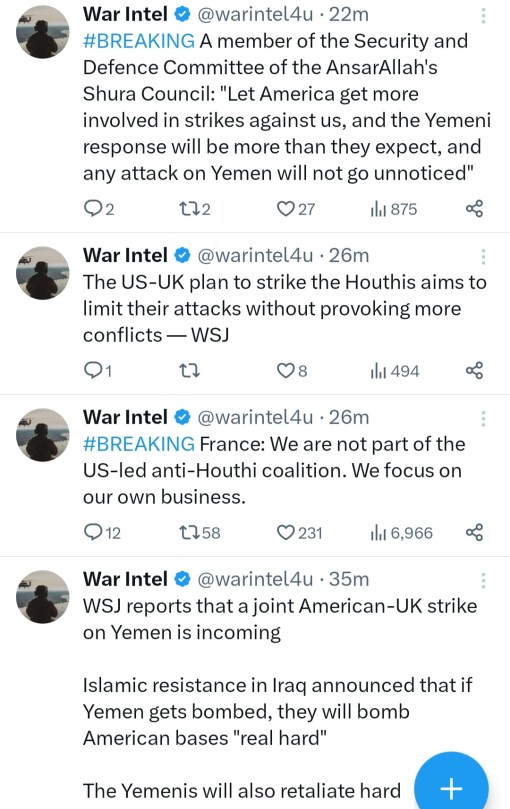Tap the #BREAKING hashtag in the first tweet
This screenshot has height=809, width=510.
coord(139,41)
